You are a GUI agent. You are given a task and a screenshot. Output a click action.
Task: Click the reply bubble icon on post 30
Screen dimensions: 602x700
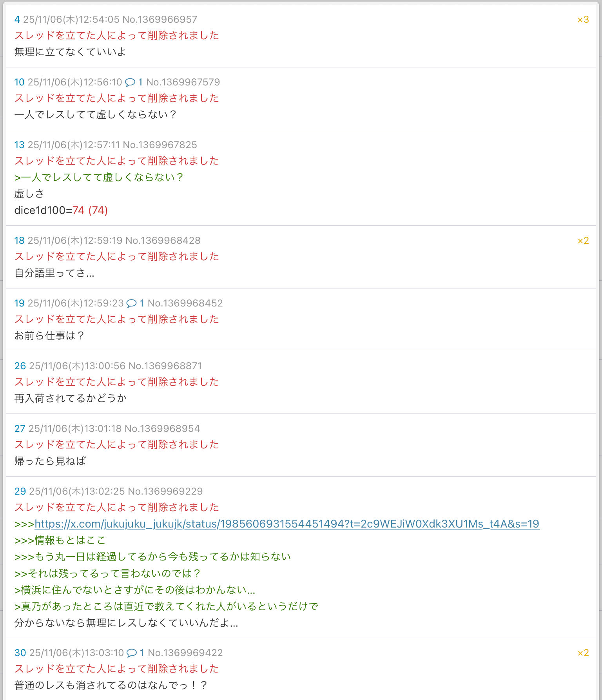132,653
